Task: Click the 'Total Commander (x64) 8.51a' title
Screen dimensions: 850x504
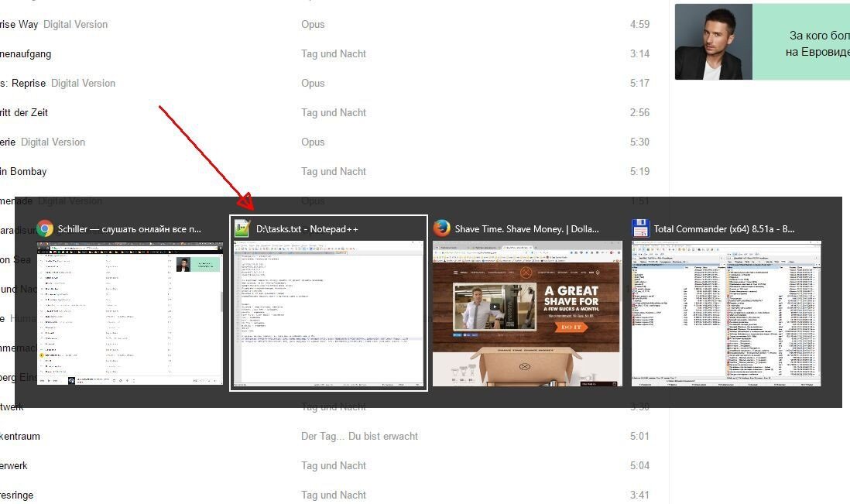Action: pyautogui.click(x=725, y=229)
